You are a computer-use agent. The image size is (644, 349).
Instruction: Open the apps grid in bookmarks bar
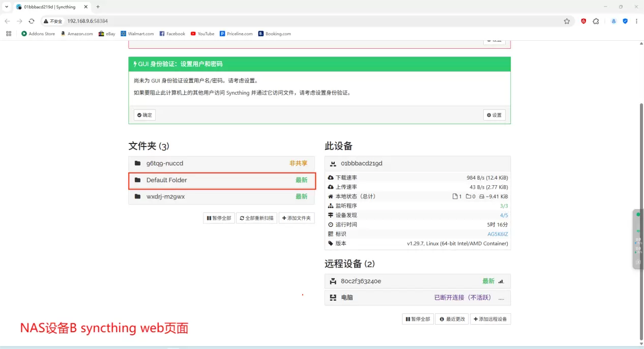coord(9,34)
